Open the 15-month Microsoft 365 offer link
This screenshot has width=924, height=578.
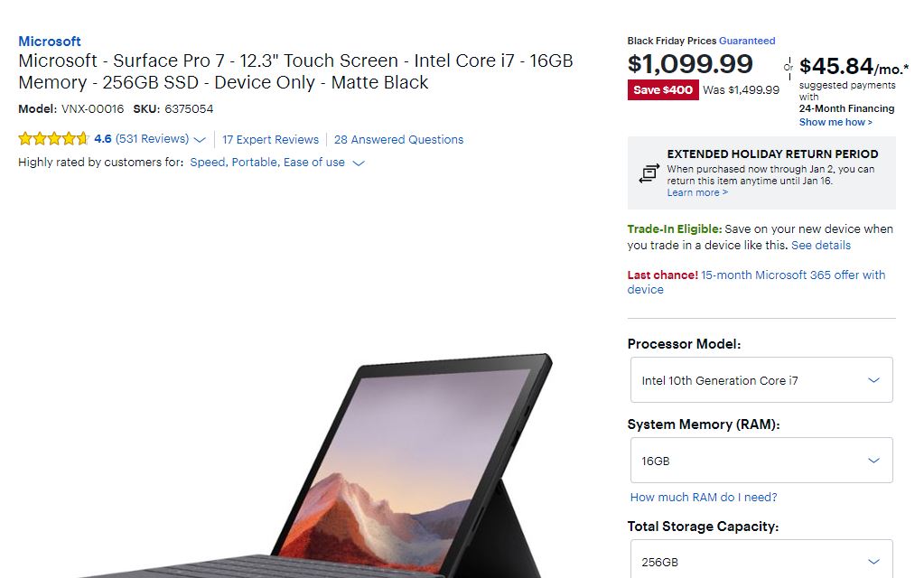pos(793,275)
